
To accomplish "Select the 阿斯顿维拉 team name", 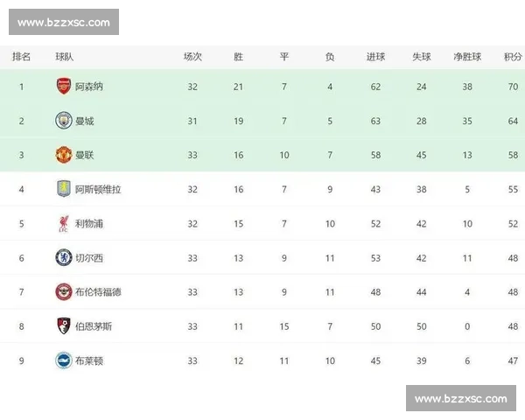I will pos(98,189).
